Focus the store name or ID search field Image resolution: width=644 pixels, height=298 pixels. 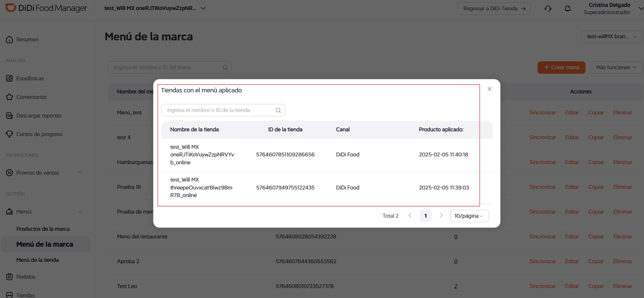(x=223, y=110)
